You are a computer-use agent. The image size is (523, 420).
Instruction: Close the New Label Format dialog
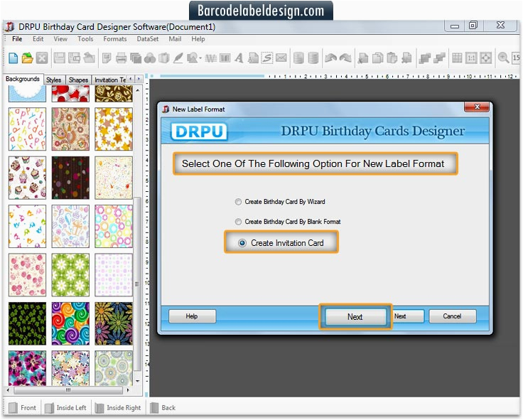click(x=477, y=107)
